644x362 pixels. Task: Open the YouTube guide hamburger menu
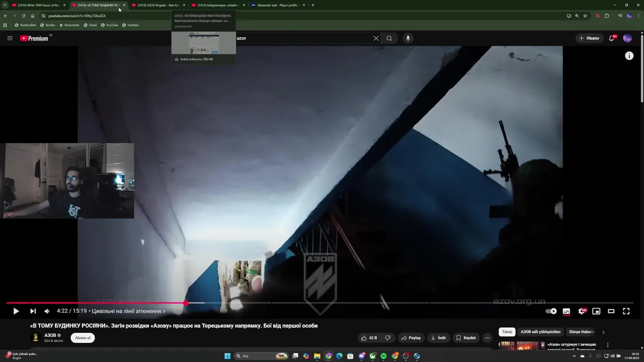click(10, 38)
